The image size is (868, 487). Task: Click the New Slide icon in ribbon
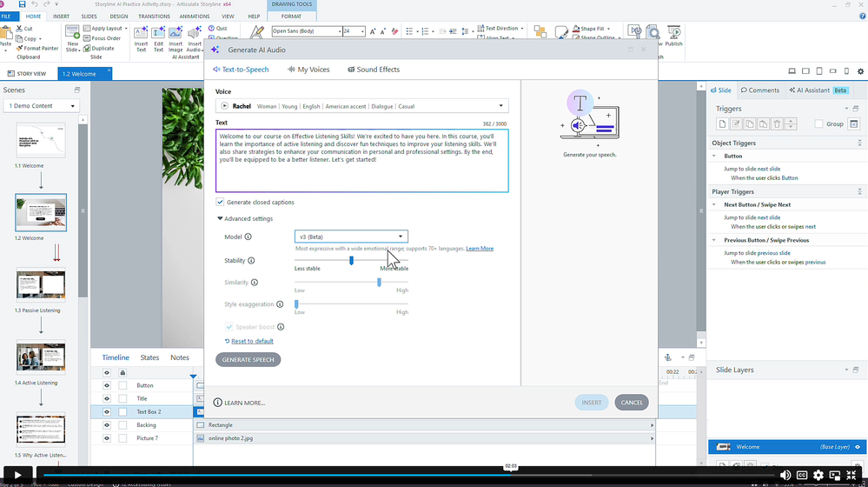[72, 39]
